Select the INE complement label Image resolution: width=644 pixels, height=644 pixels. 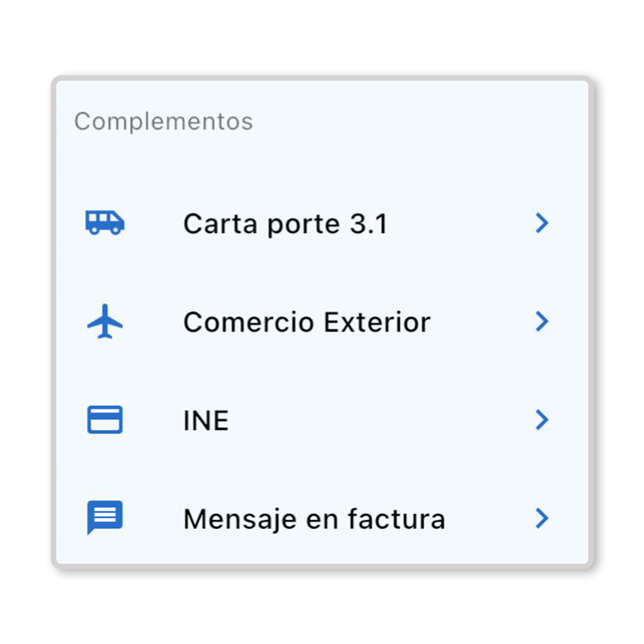click(x=206, y=420)
